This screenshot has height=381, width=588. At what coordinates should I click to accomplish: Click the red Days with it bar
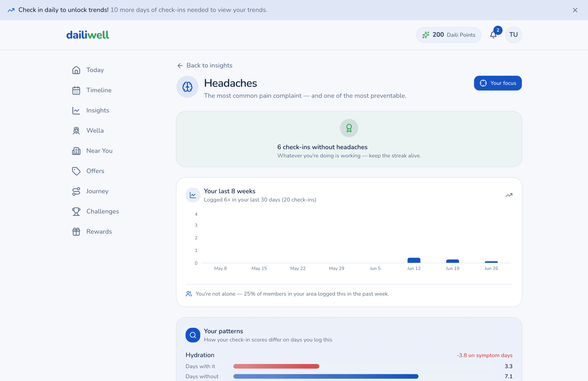(x=276, y=367)
